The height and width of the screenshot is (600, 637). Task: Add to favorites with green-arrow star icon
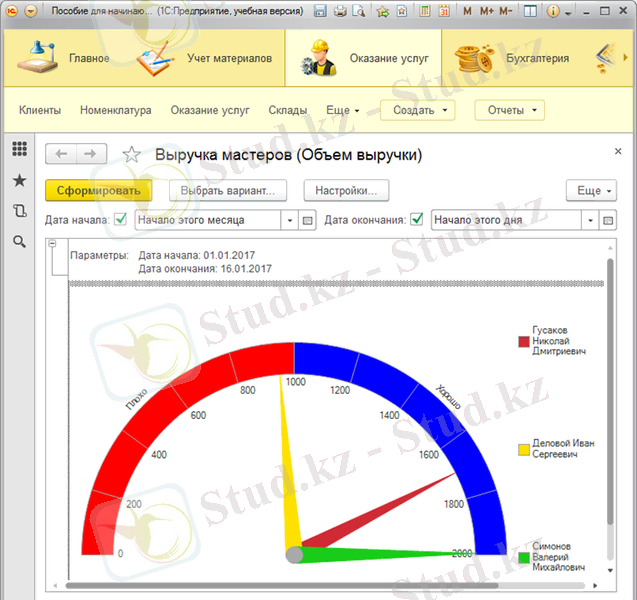pos(382,11)
